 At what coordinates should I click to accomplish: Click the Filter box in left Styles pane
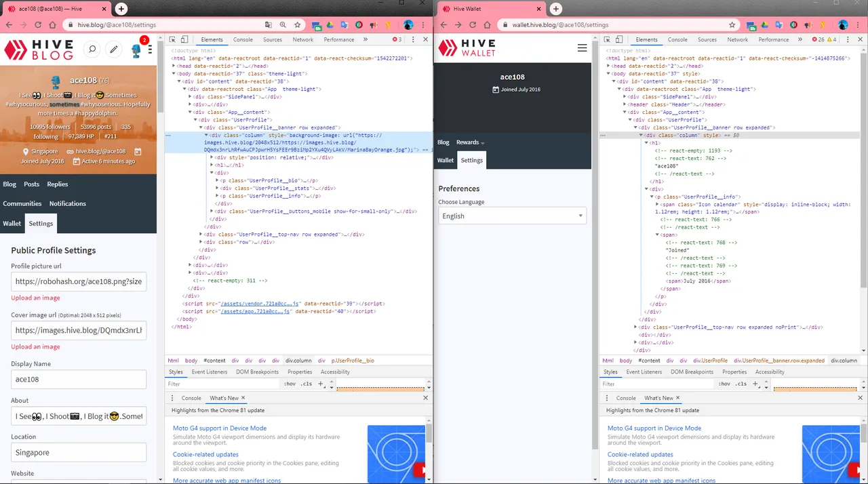223,384
